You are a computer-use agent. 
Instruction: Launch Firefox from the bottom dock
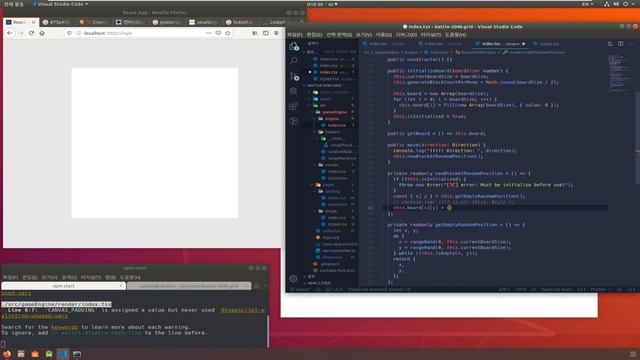(x=7, y=354)
